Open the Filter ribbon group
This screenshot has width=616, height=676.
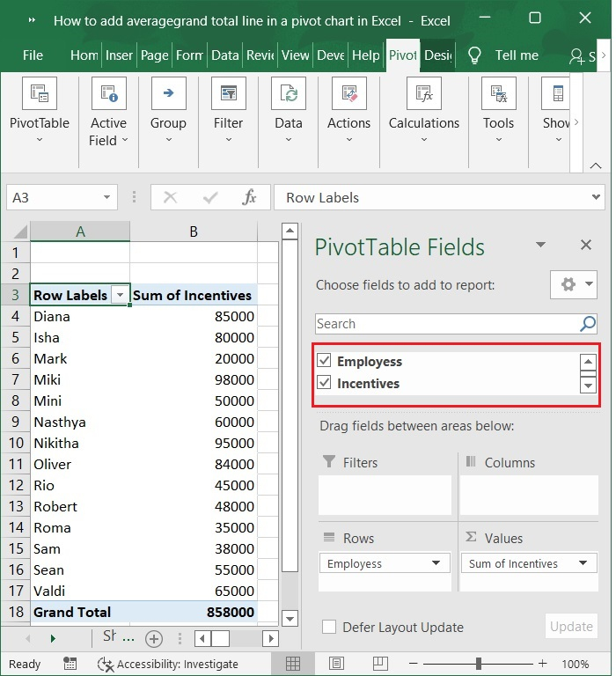[x=229, y=110]
